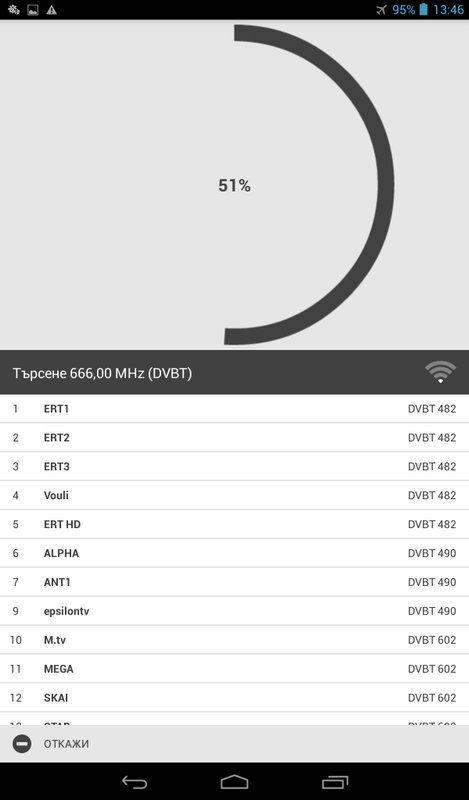Tap the airplane mode status icon
Viewport: 469px width, 800px height.
[x=381, y=10]
